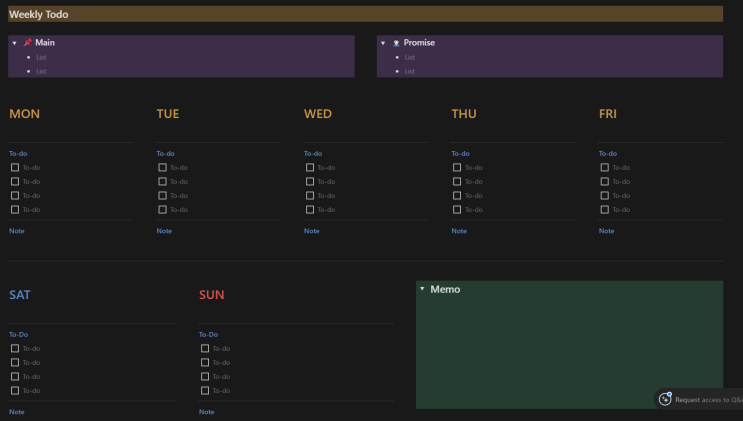Check the first To-do box under TUE
This screenshot has width=743, height=421.
click(x=163, y=167)
